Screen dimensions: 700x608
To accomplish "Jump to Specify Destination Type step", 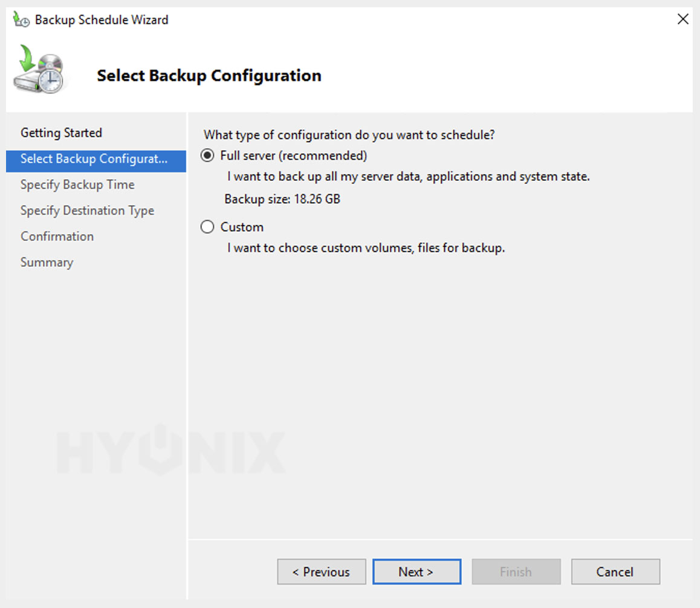I will click(87, 211).
